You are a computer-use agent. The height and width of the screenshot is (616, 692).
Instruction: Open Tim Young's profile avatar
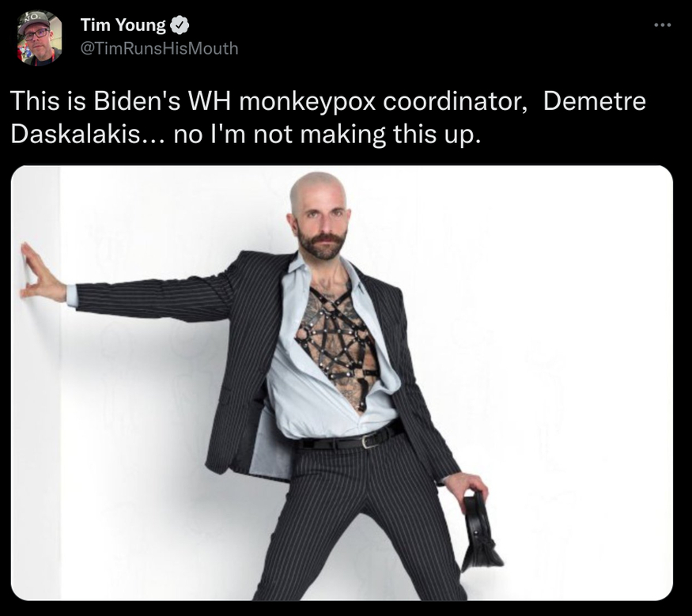40,38
